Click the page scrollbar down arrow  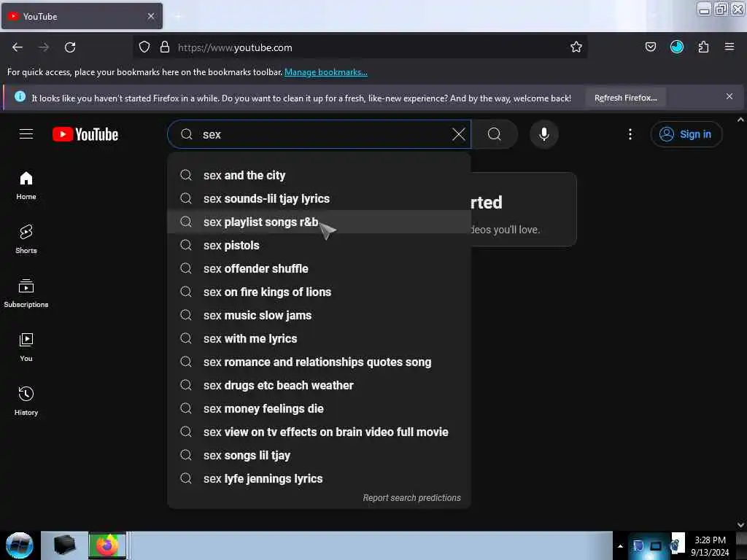pos(740,525)
